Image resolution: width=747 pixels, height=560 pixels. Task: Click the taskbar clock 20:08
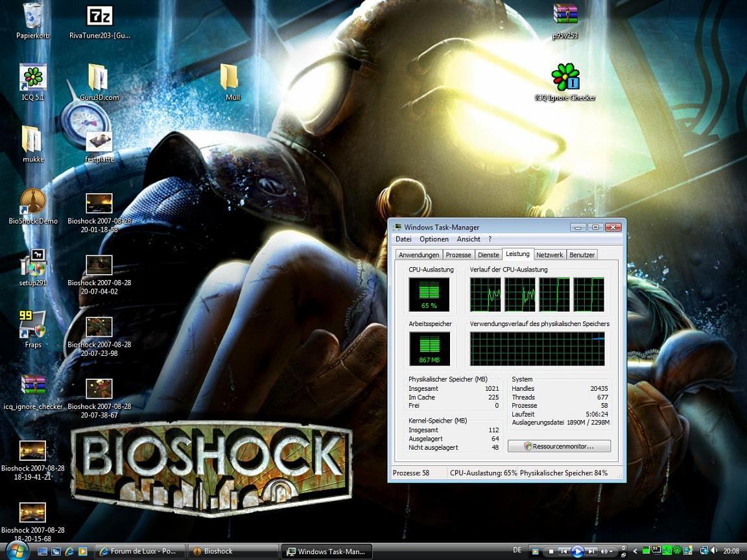(731, 551)
